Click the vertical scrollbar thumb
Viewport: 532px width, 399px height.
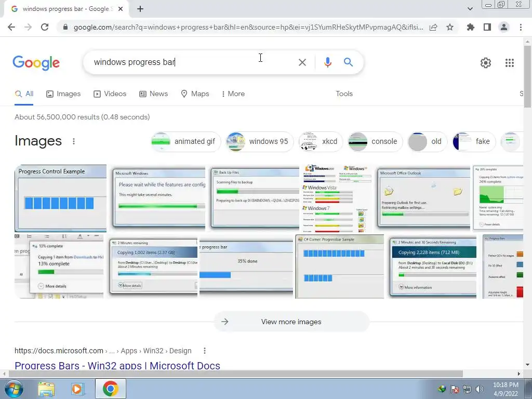528,76
